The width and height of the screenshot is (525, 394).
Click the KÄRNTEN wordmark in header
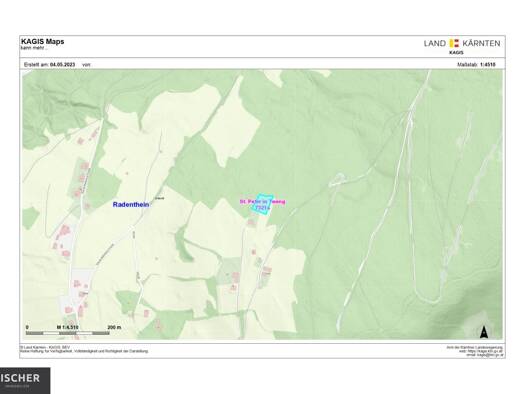[481, 43]
